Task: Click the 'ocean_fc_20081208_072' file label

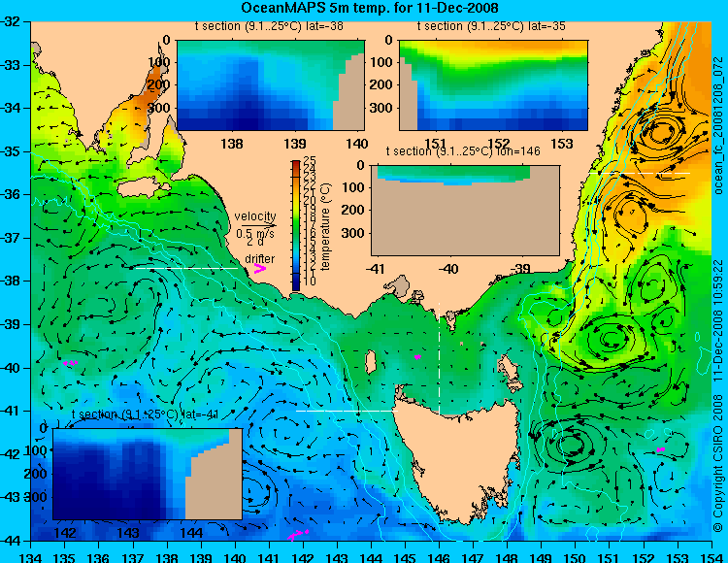Action: 718,125
